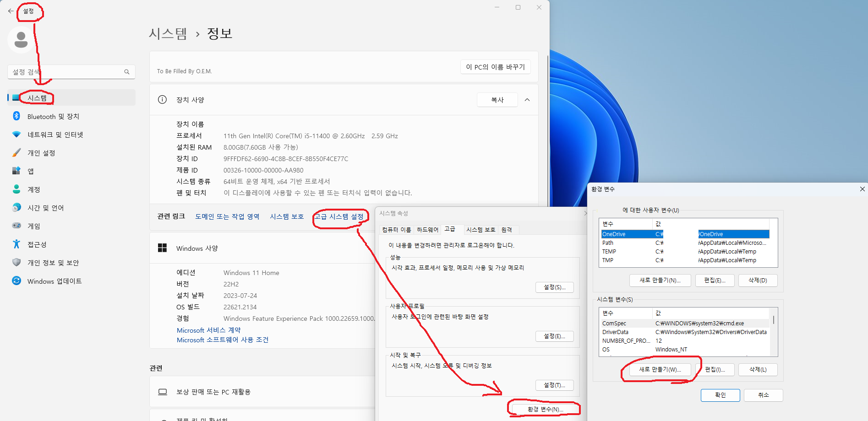
Task: Click 새로 만들기(N)... for user variables
Action: point(660,281)
